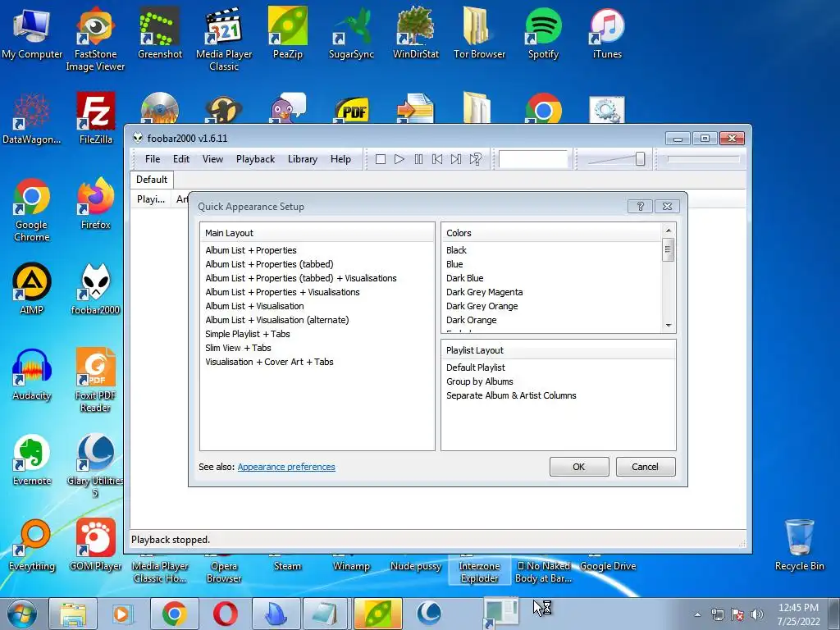Click the Opera icon in the taskbar
Image resolution: width=840 pixels, height=630 pixels.
pos(226,614)
